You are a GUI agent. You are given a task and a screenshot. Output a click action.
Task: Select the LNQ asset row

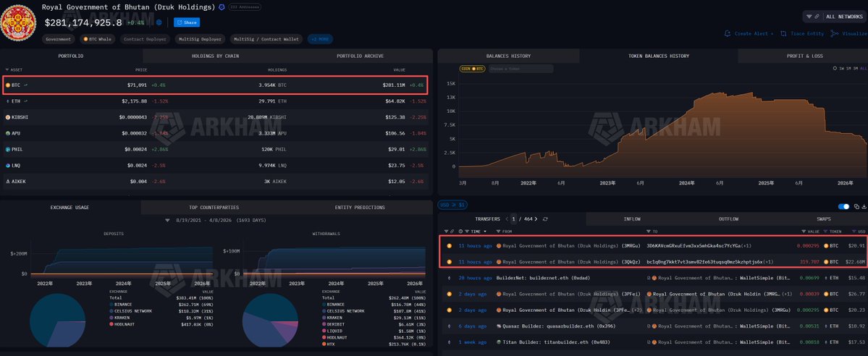(x=216, y=166)
